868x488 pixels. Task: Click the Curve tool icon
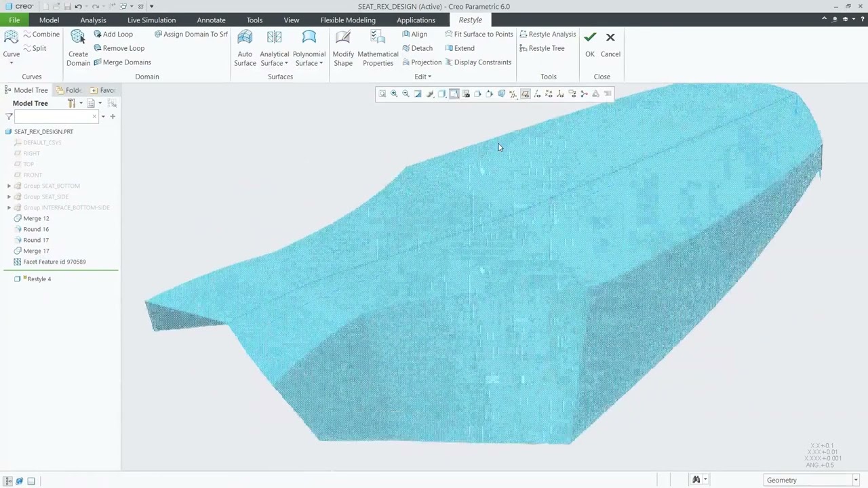pos(11,37)
